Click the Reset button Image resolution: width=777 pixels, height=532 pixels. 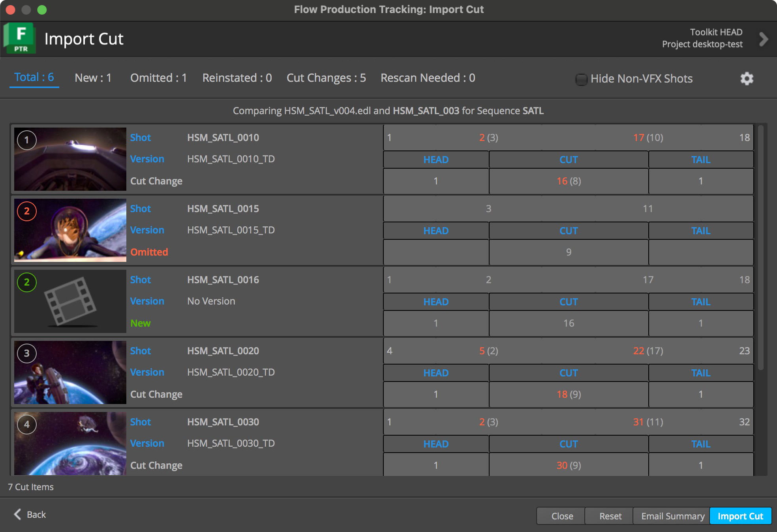pyautogui.click(x=610, y=516)
